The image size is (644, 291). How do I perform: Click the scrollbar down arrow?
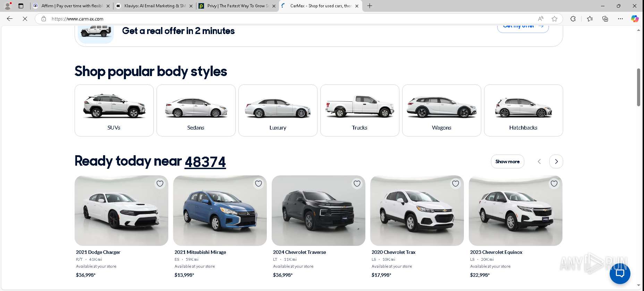(x=638, y=285)
